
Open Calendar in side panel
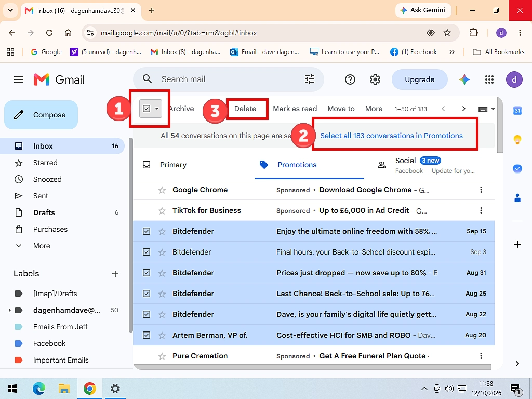pyautogui.click(x=517, y=111)
